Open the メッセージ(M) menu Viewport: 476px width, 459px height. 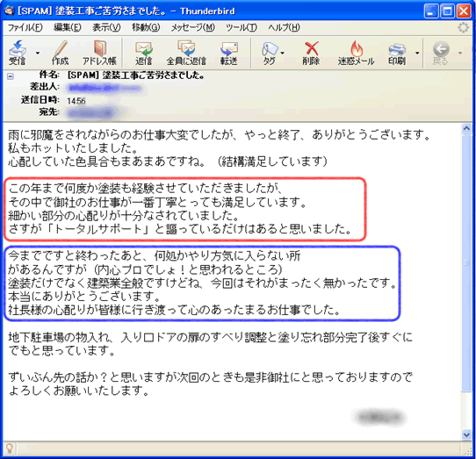click(192, 27)
